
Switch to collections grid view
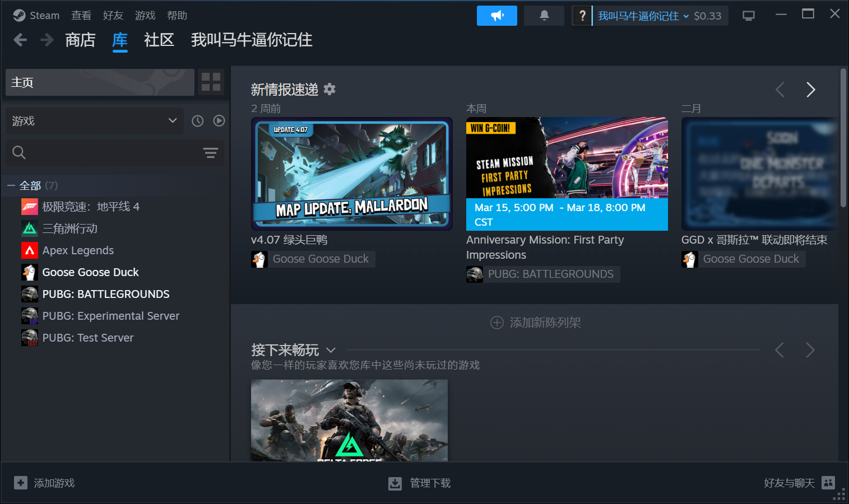[211, 82]
